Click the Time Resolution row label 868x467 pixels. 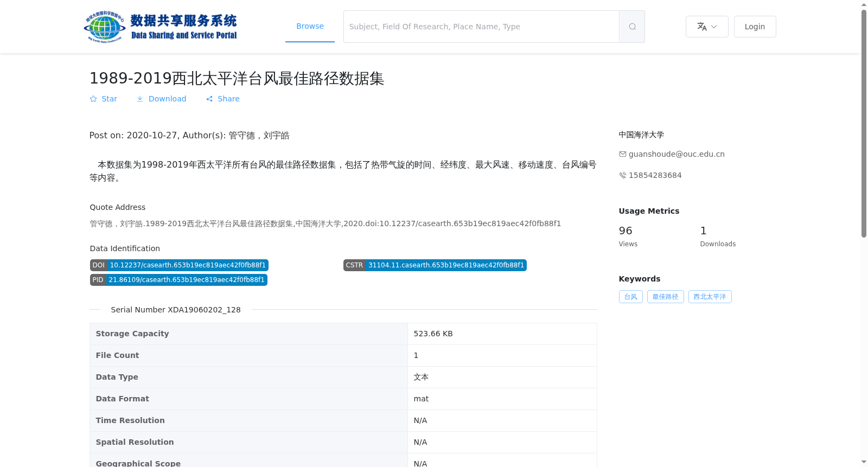[x=130, y=420]
